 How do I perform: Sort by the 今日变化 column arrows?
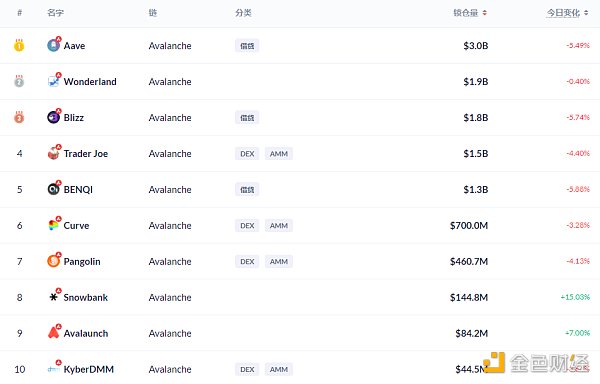[x=586, y=13]
